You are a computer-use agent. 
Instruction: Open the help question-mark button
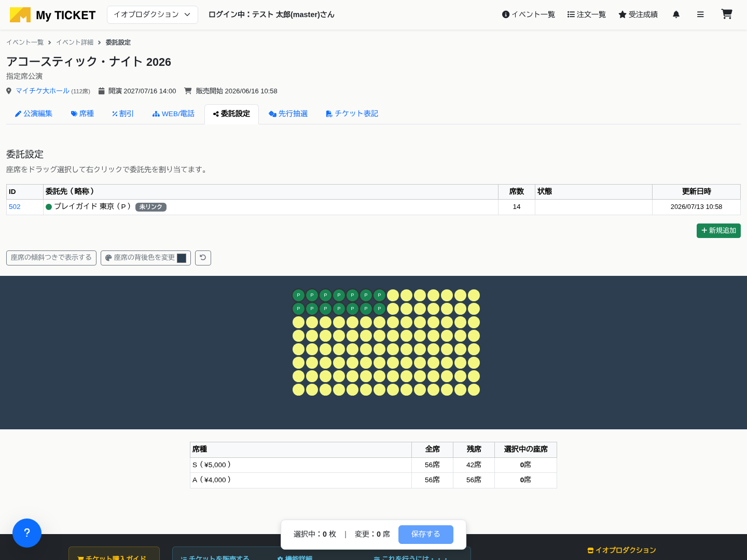(x=27, y=533)
